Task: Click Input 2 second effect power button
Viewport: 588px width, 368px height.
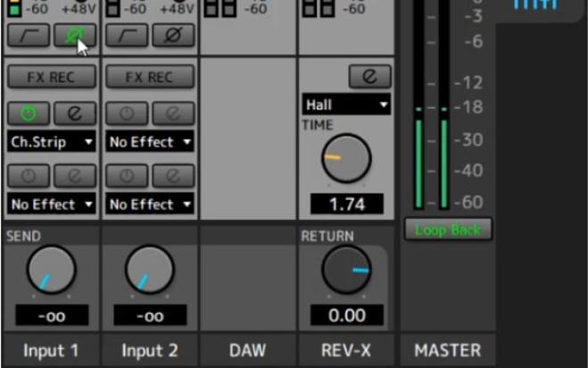Action: point(127,175)
